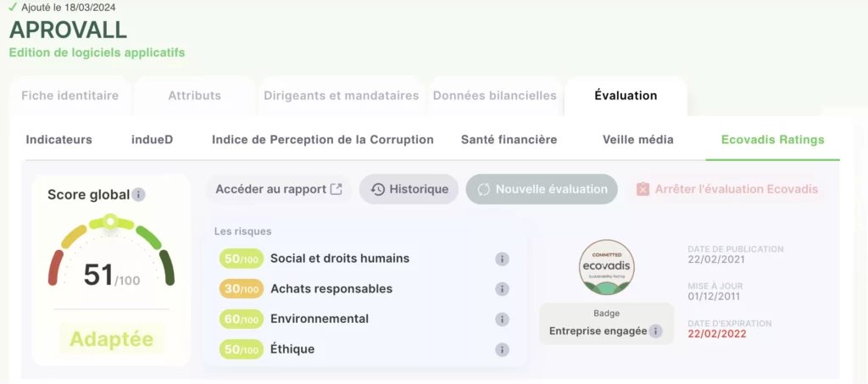Open the Indicateurs sub-tab

click(59, 140)
